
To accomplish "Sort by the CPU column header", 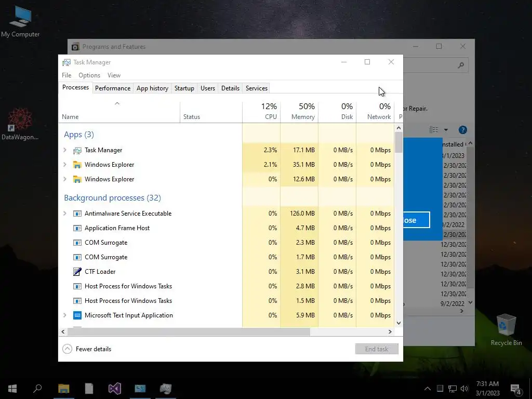I will click(x=262, y=112).
